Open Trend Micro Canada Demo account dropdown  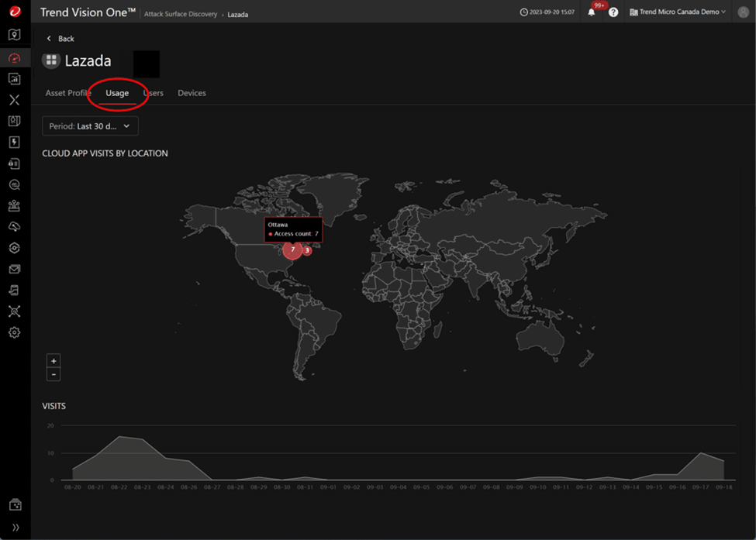point(678,12)
